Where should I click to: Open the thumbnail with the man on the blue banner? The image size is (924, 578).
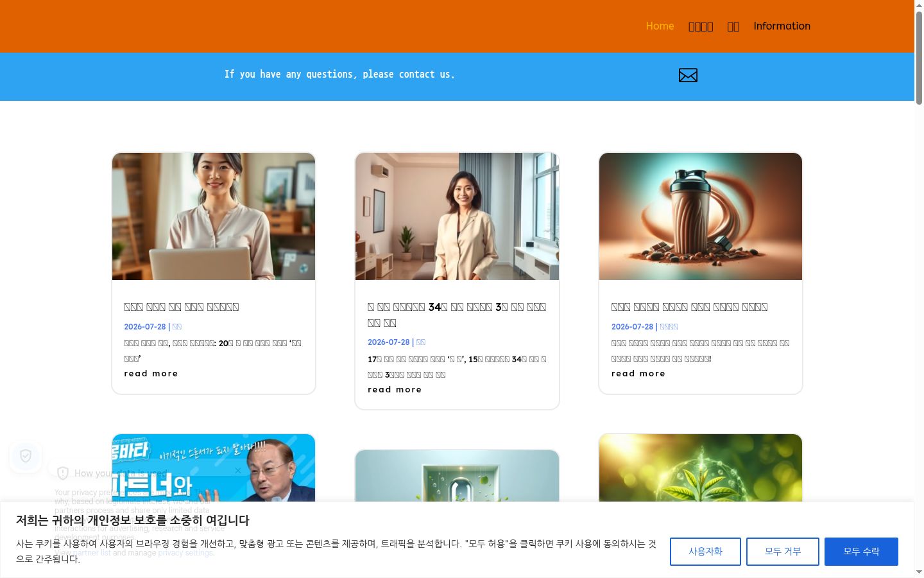click(x=214, y=468)
